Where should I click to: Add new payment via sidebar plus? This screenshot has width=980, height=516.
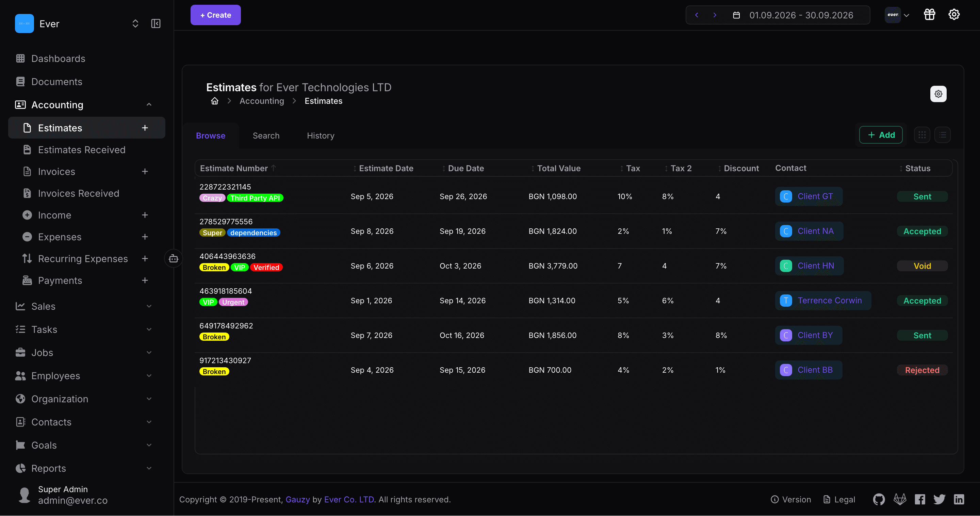(145, 280)
